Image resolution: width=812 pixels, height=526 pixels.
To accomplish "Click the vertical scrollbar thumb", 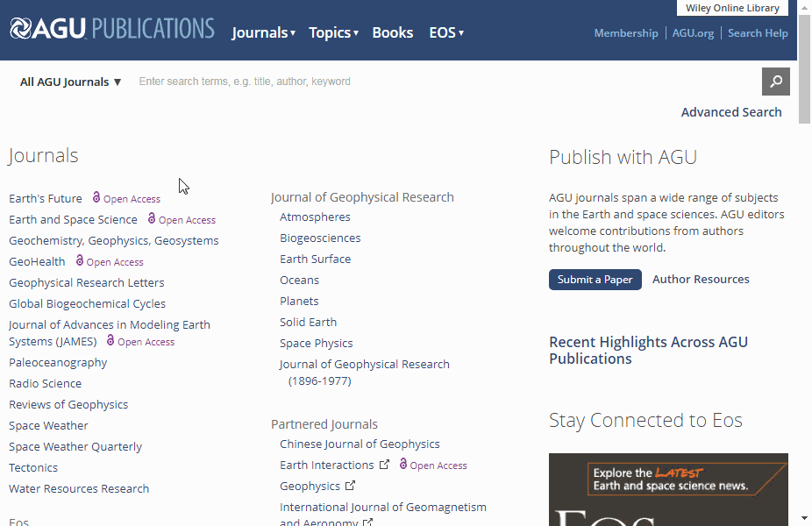I will pyautogui.click(x=804, y=69).
